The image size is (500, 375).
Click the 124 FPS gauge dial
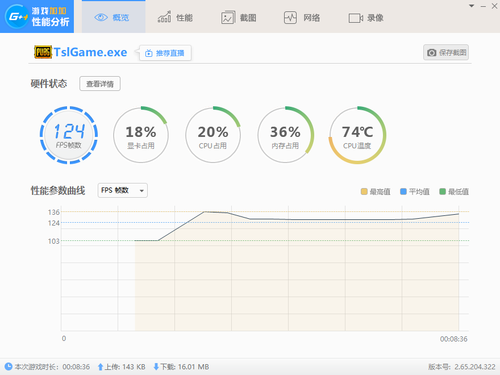69,135
